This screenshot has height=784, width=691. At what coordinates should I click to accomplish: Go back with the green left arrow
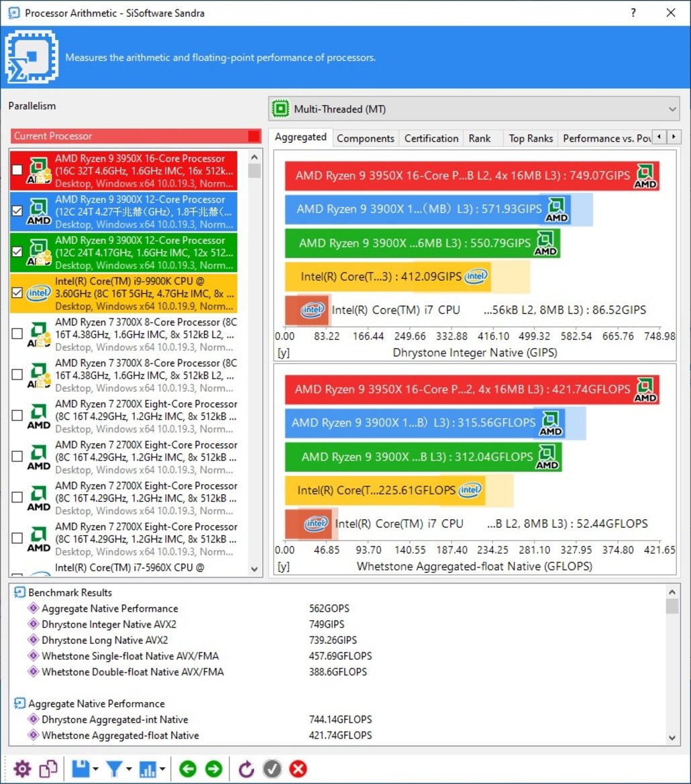click(x=188, y=769)
